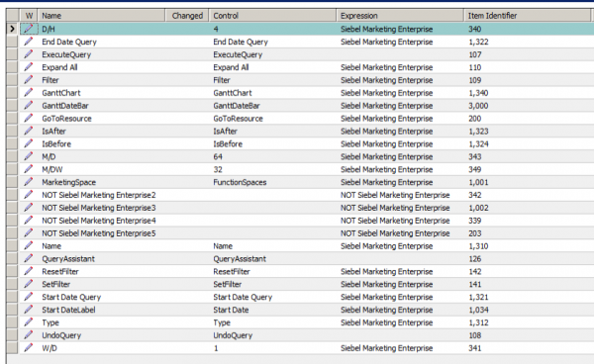Sort by the Item Identifier column header
The image size is (594, 364).
pos(527,16)
